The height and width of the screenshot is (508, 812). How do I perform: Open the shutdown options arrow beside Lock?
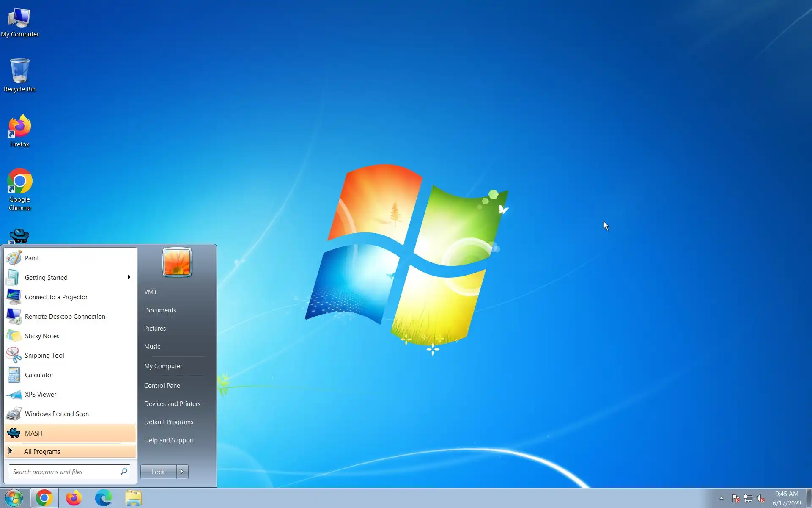coord(182,472)
